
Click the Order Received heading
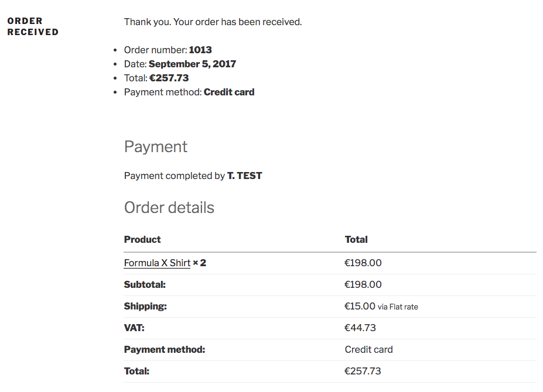[x=33, y=27]
